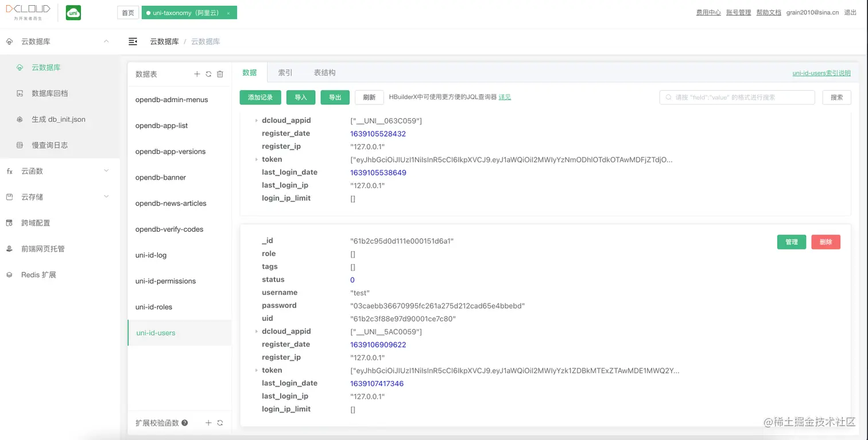Switch to the 数据 tab

(x=250, y=73)
